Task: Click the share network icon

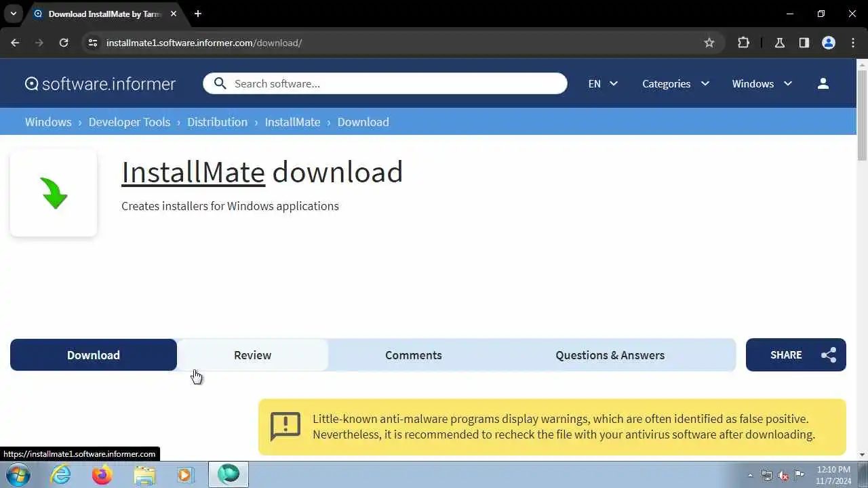Action: [829, 355]
